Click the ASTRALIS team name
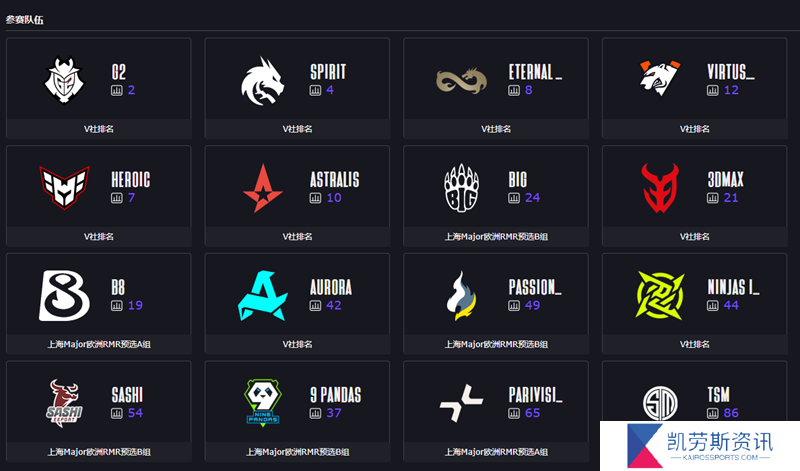This screenshot has width=800, height=471. click(335, 180)
